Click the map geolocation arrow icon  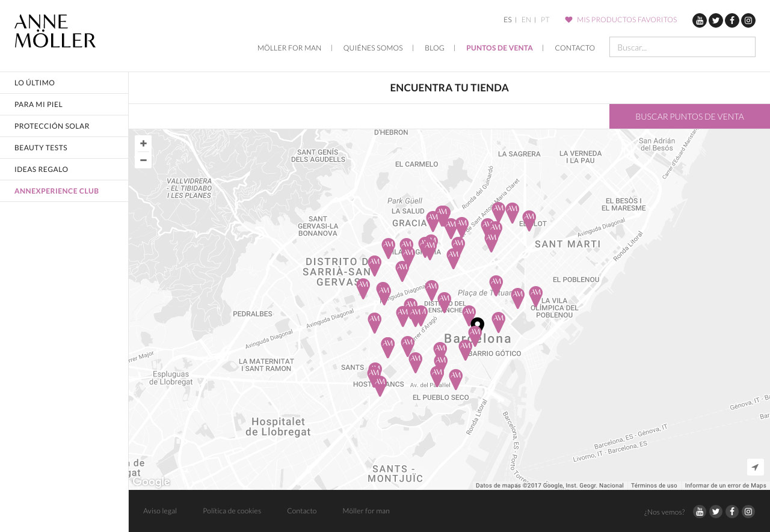[755, 467]
